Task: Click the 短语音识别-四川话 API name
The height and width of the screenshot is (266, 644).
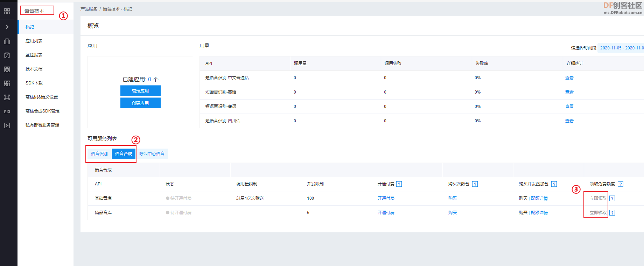Action: click(223, 121)
